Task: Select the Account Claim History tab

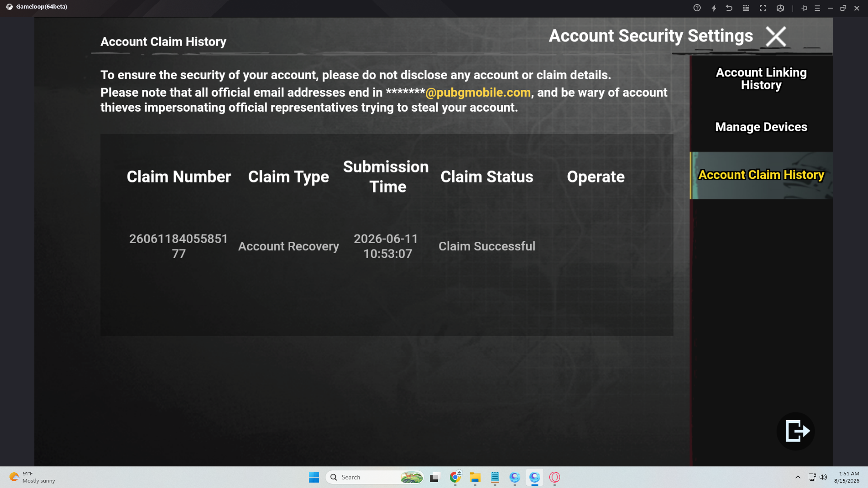Action: point(761,175)
